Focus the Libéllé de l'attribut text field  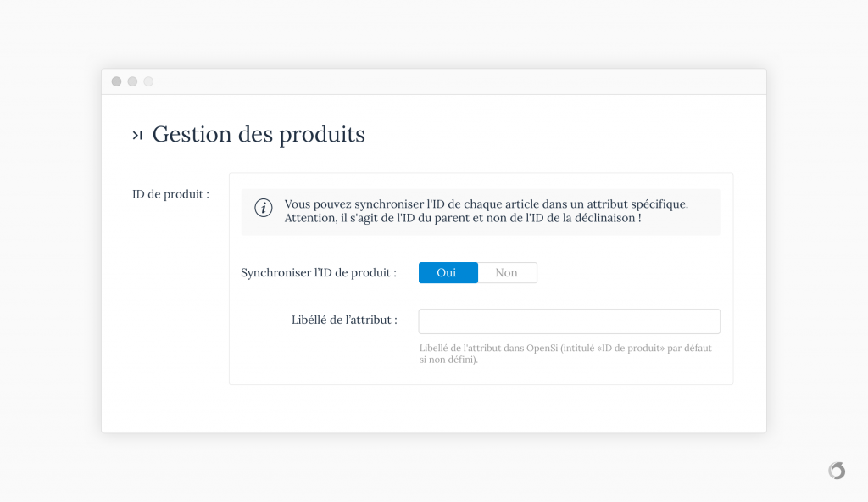569,321
